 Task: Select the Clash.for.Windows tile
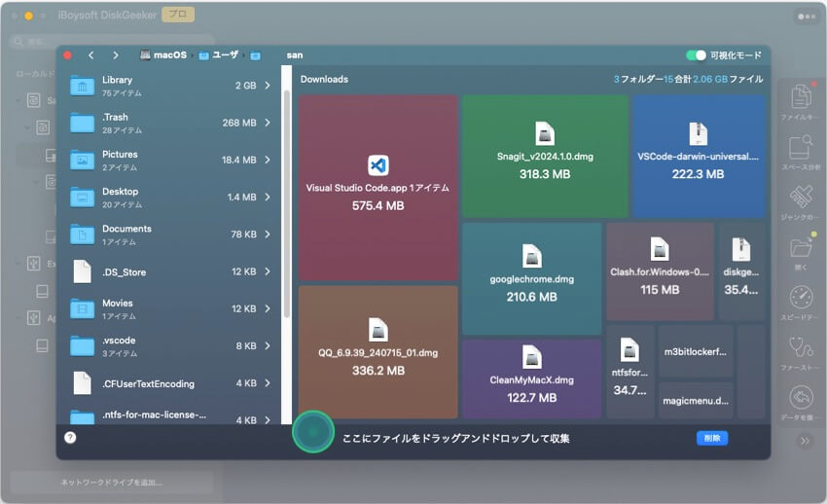(x=660, y=271)
